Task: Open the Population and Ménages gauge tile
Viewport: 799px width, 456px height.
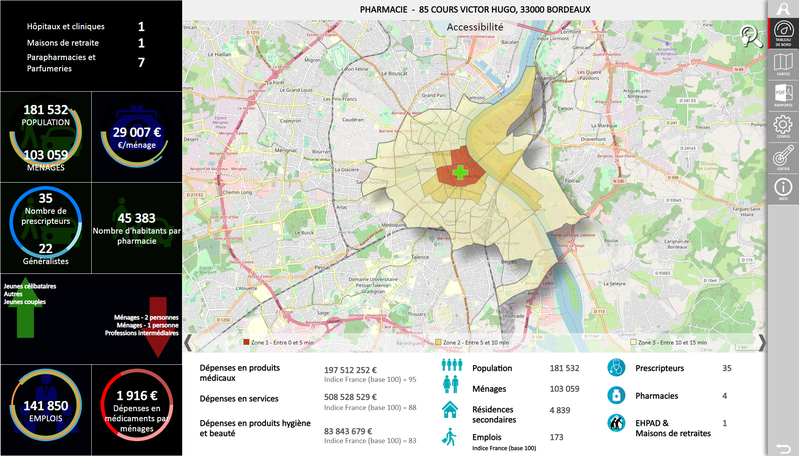Action: point(45,137)
